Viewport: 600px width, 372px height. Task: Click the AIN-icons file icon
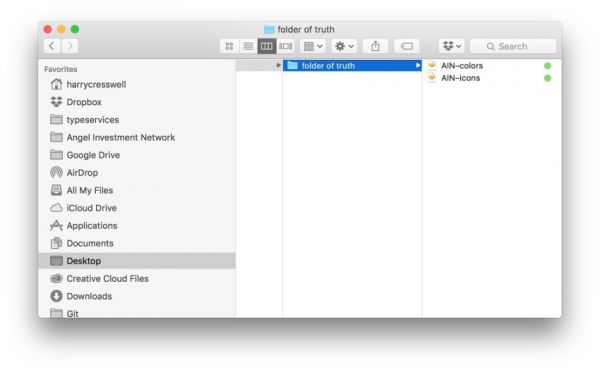click(x=432, y=78)
